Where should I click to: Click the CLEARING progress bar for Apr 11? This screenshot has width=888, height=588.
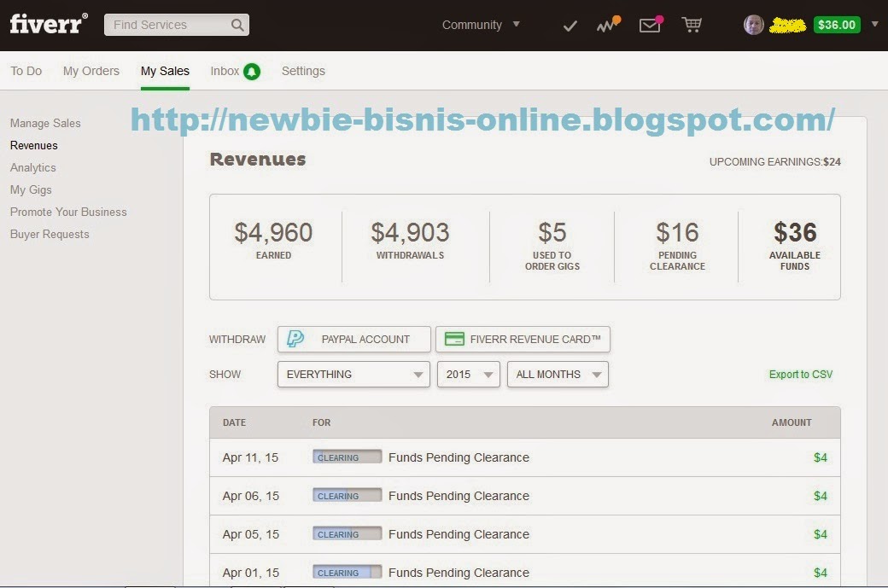click(347, 457)
